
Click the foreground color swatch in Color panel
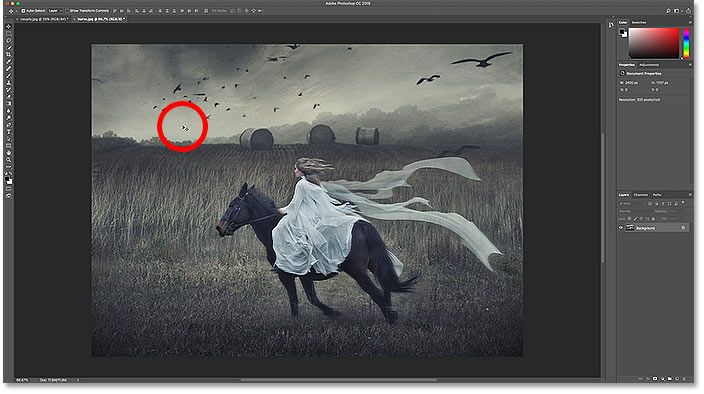622,32
